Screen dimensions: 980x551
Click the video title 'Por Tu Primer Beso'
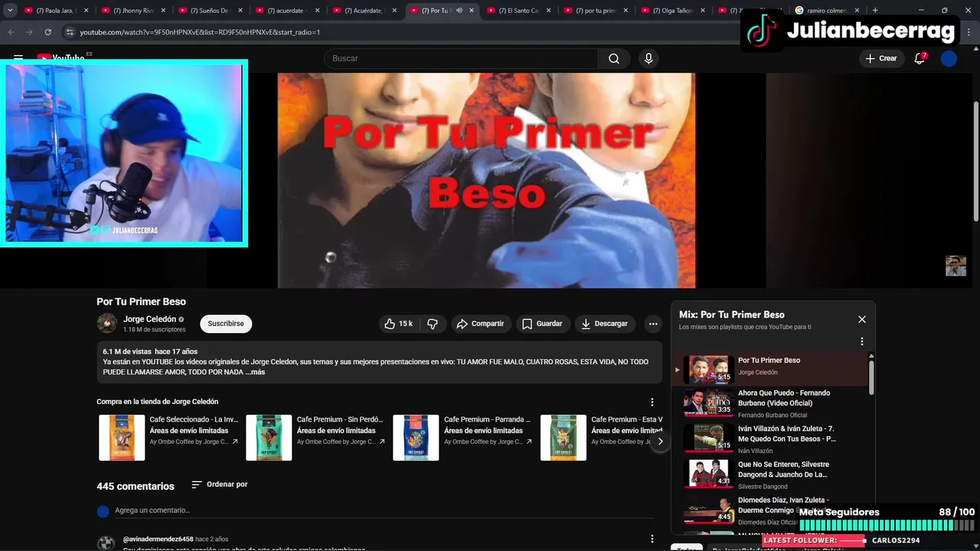[x=141, y=302]
